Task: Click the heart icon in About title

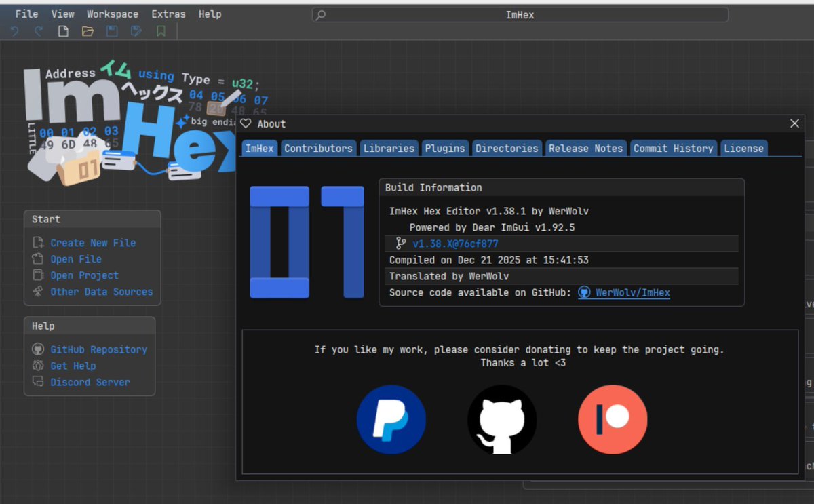Action: click(x=246, y=123)
